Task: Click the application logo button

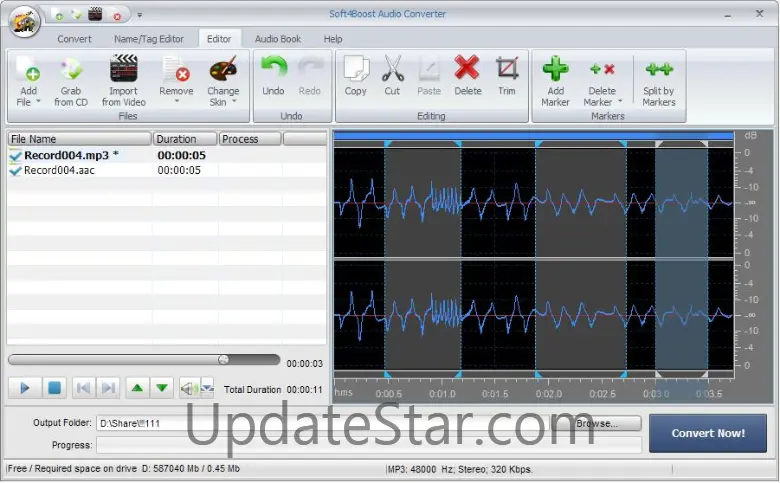Action: click(x=24, y=21)
